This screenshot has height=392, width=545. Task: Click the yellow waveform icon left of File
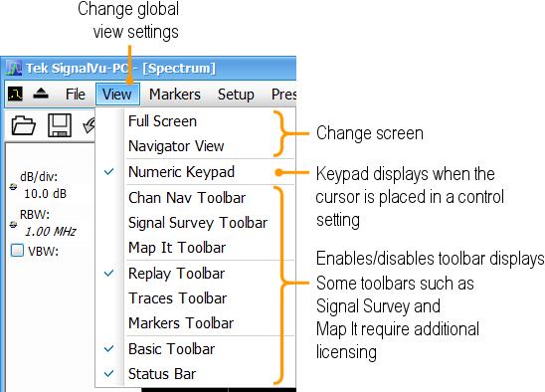pyautogui.click(x=15, y=94)
